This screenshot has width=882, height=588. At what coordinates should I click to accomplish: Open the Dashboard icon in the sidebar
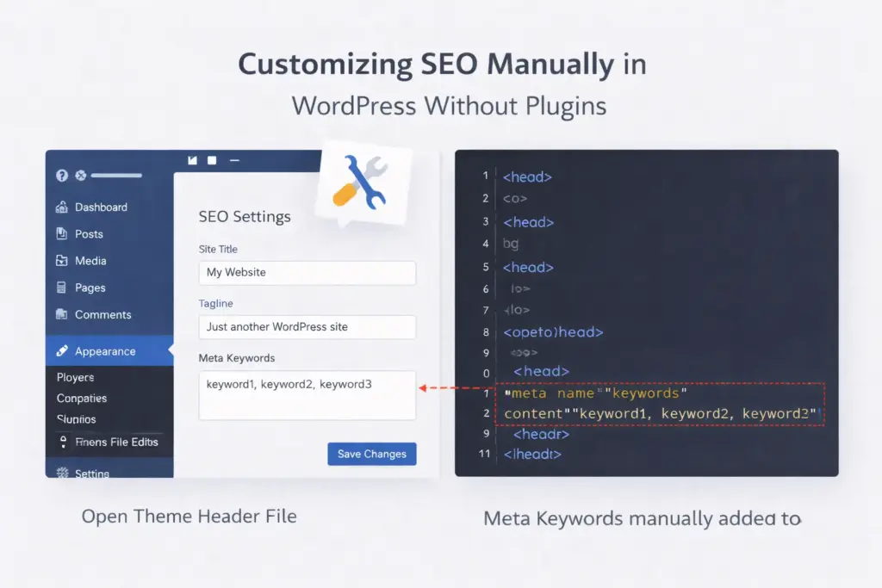64,207
